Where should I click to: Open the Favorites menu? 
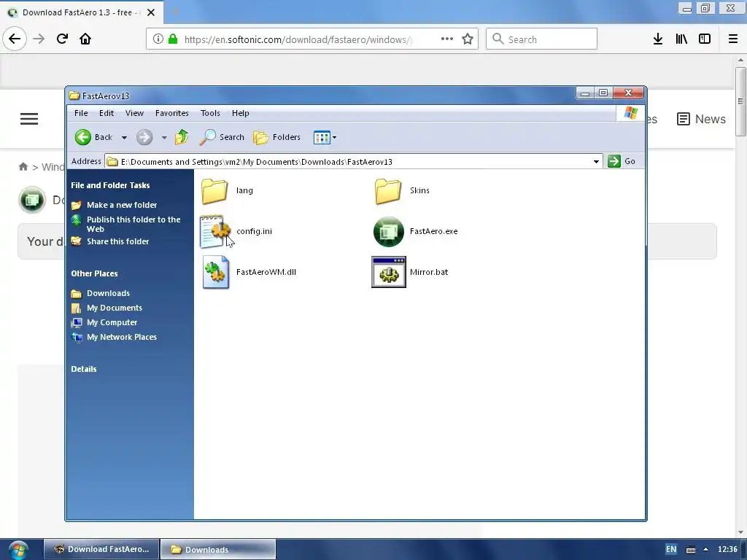(172, 113)
